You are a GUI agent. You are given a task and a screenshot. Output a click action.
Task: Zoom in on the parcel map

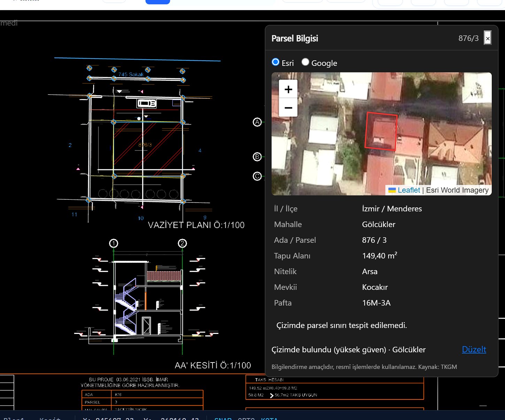tap(288, 89)
